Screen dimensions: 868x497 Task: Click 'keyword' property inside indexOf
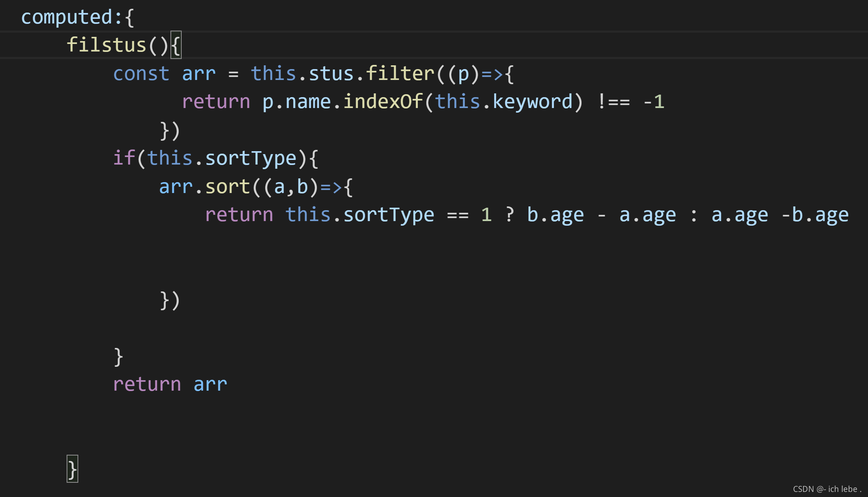coord(532,102)
